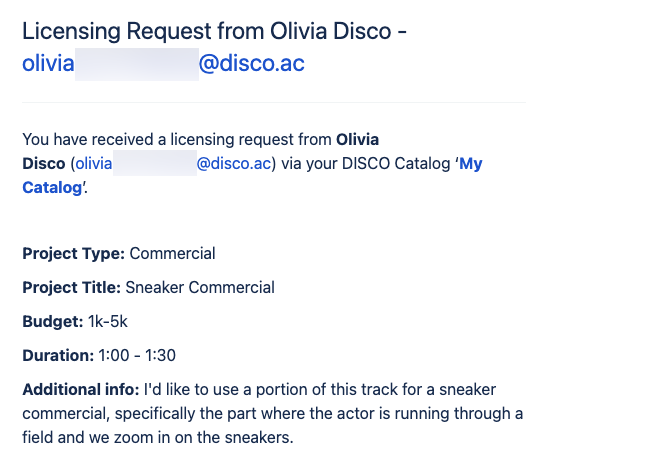
Task: Click the bold 'Olivia' name in body text
Action: point(357,139)
